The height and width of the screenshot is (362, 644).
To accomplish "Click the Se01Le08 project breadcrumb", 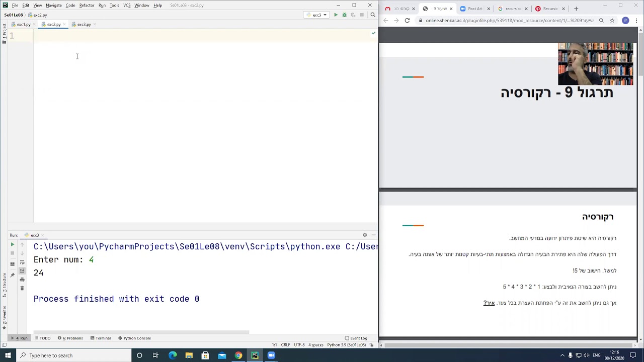I will pos(14,15).
